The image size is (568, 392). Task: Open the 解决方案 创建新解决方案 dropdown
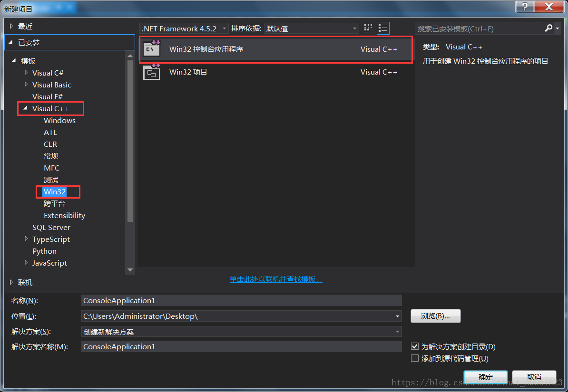tap(242, 332)
